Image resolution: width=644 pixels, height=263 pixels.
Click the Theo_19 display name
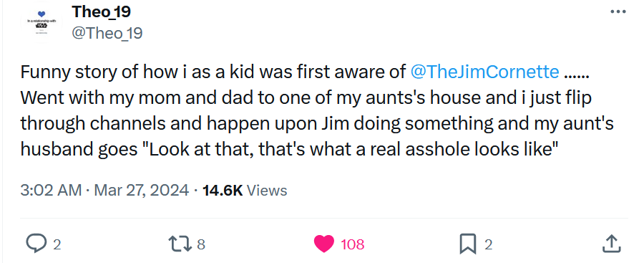pos(102,11)
